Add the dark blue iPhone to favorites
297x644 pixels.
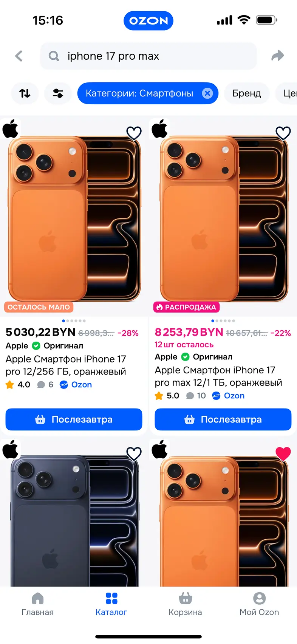[x=134, y=454]
